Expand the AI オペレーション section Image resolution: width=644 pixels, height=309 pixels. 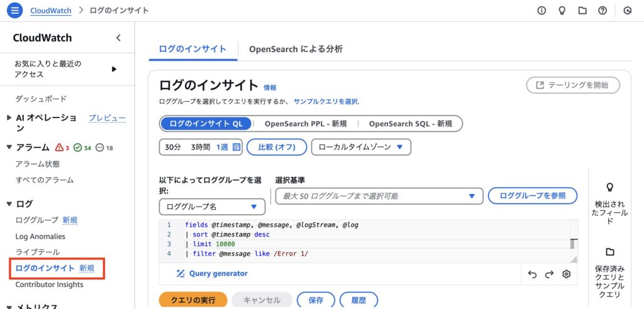[9, 118]
